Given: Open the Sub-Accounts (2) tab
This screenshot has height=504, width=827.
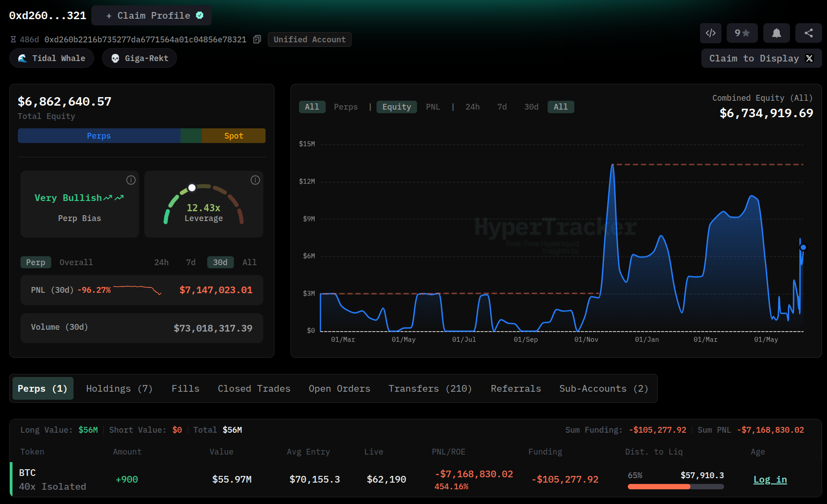Looking at the screenshot, I should (x=604, y=389).
